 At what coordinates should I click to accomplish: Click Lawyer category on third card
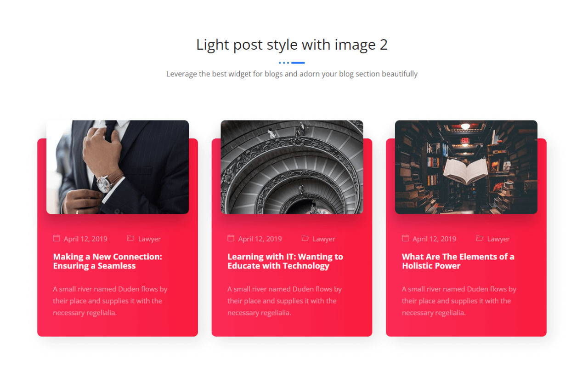tap(498, 239)
